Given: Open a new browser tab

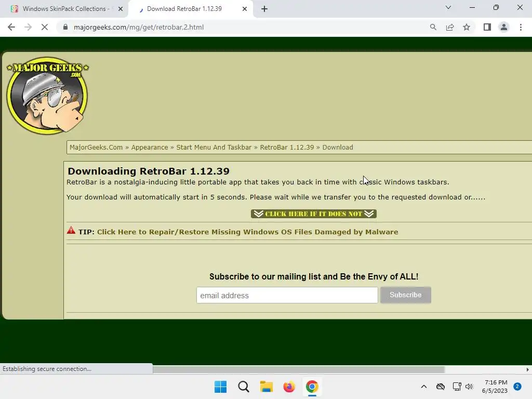Looking at the screenshot, I should click(264, 9).
